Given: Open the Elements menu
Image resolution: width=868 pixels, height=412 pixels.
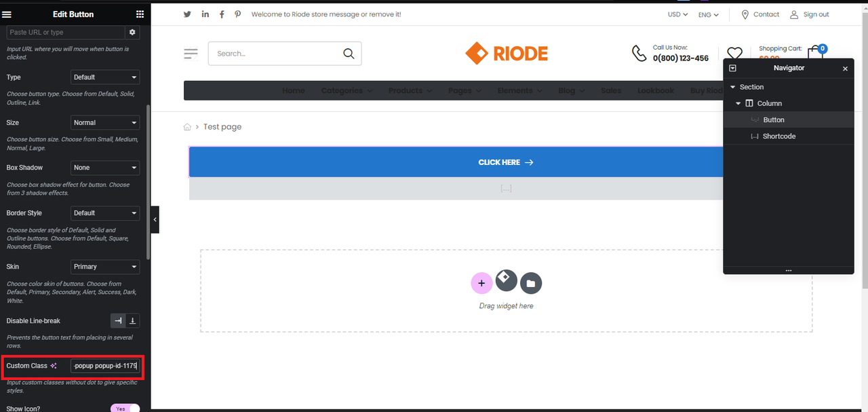Looking at the screenshot, I should (x=519, y=90).
